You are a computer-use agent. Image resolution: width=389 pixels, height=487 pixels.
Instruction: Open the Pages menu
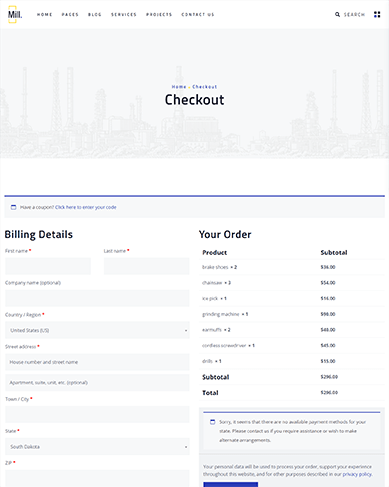coord(70,14)
